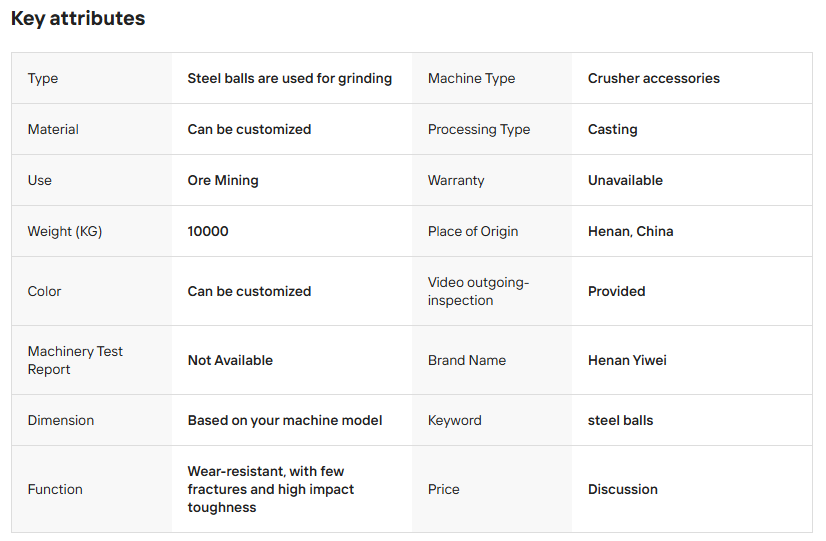Click the Key attributes heading
Screen dimensions: 826x541
coord(78,19)
